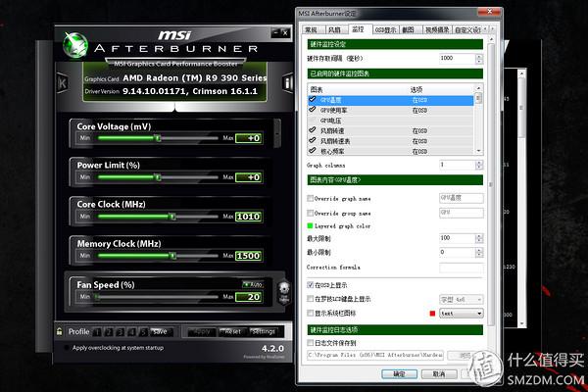Screen dimensions: 588x392
Task: Load profile slot 1
Action: point(97,331)
